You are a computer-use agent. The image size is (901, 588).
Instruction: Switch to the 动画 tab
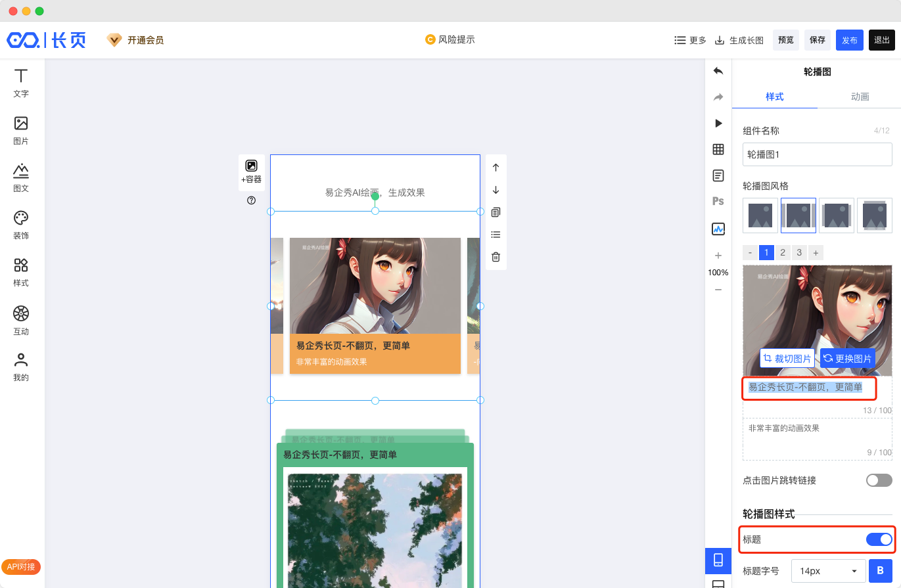click(860, 97)
